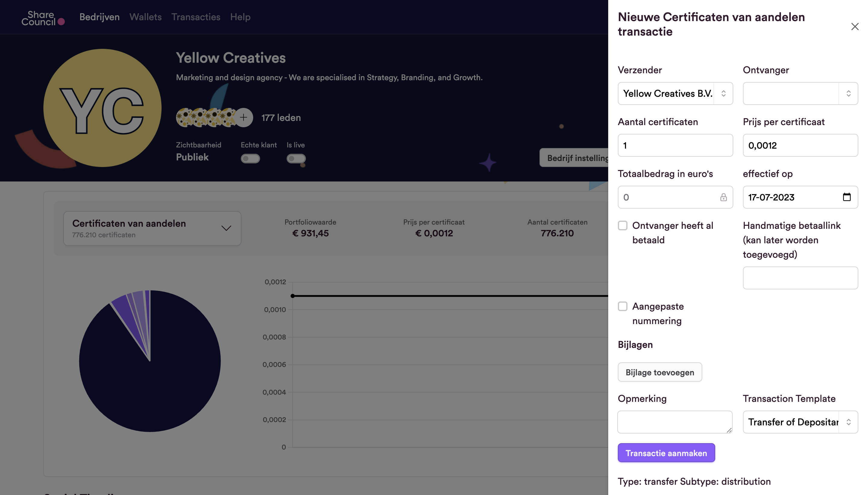This screenshot has height=495, width=868.
Task: Click the Transactie aanmaken button
Action: coord(666,453)
